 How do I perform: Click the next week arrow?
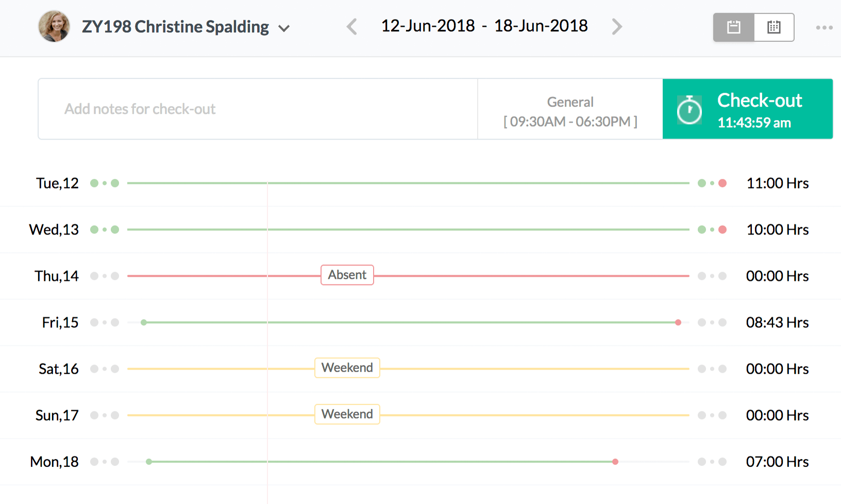pos(616,26)
